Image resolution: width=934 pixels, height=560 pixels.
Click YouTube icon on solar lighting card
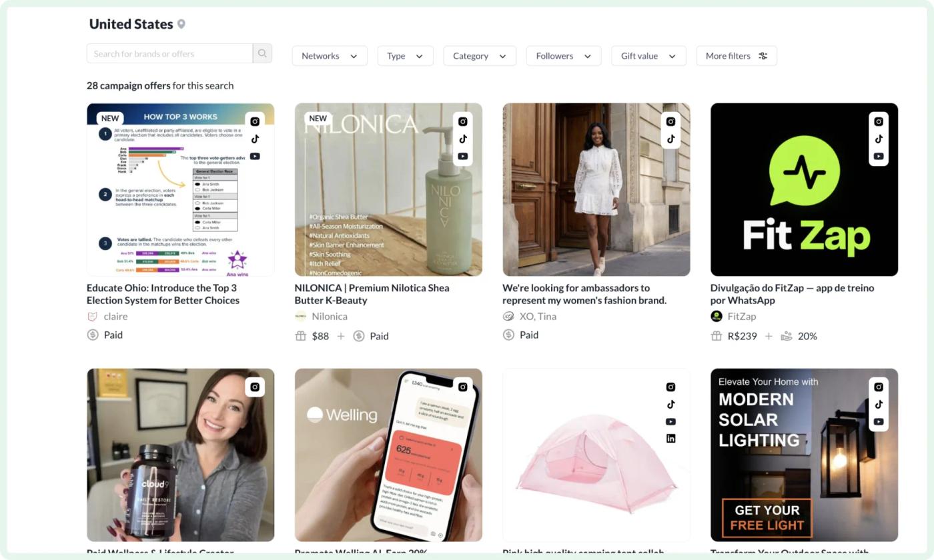click(x=879, y=421)
